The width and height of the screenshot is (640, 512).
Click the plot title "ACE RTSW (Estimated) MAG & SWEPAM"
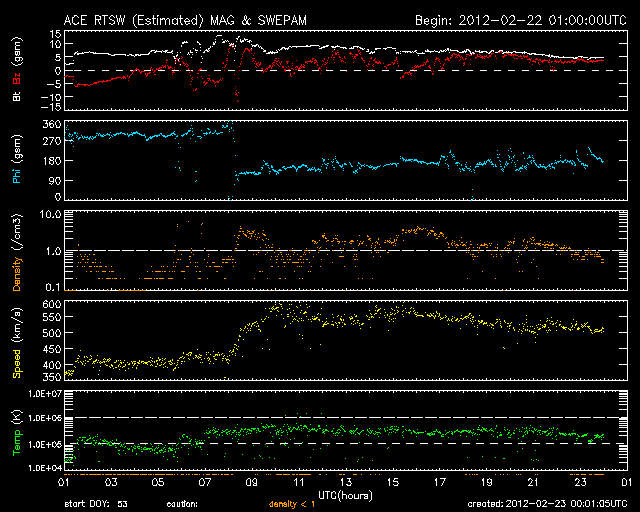[185, 20]
